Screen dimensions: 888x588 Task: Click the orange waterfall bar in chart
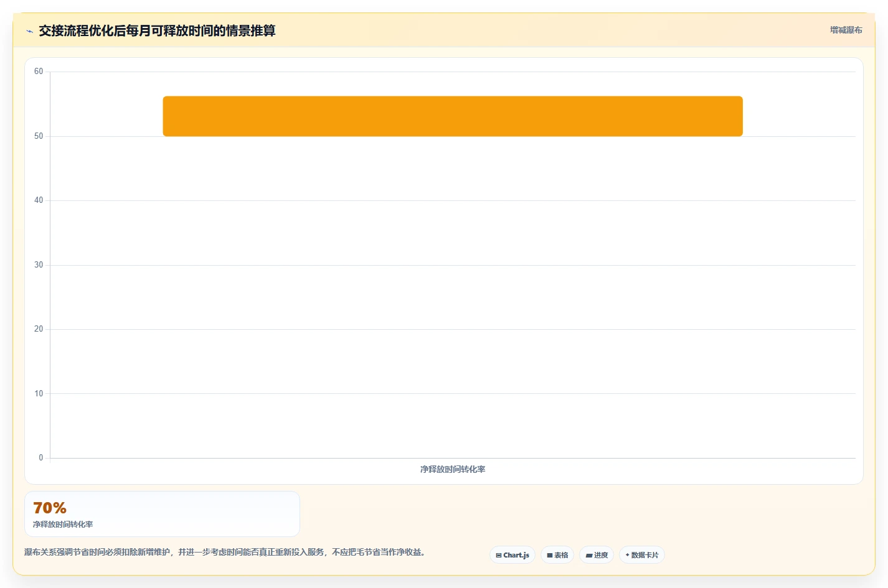[x=453, y=116]
